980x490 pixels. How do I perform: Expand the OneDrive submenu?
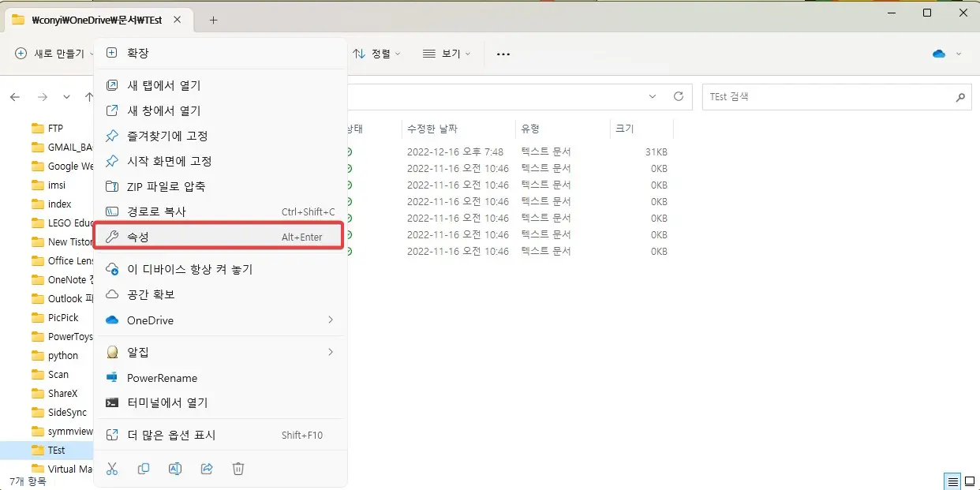coord(220,320)
